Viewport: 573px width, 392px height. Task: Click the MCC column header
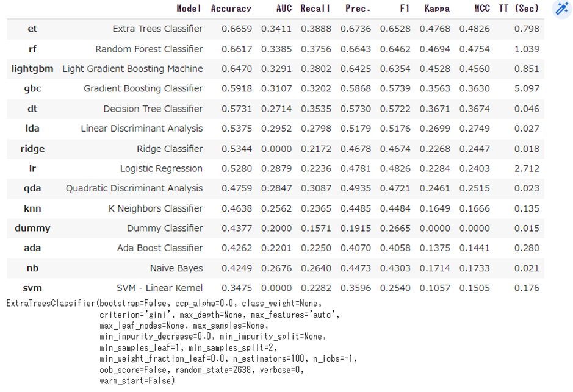click(x=481, y=9)
